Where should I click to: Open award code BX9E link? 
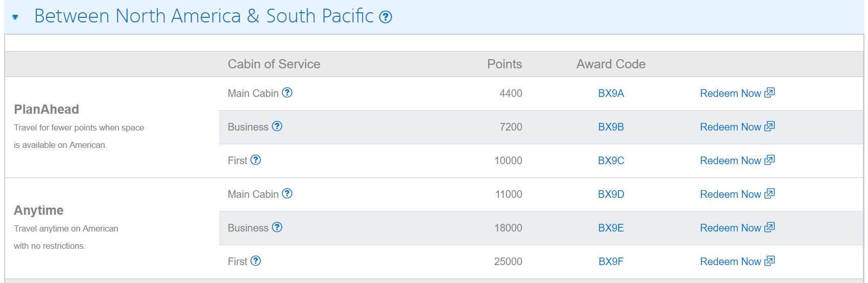[611, 228]
